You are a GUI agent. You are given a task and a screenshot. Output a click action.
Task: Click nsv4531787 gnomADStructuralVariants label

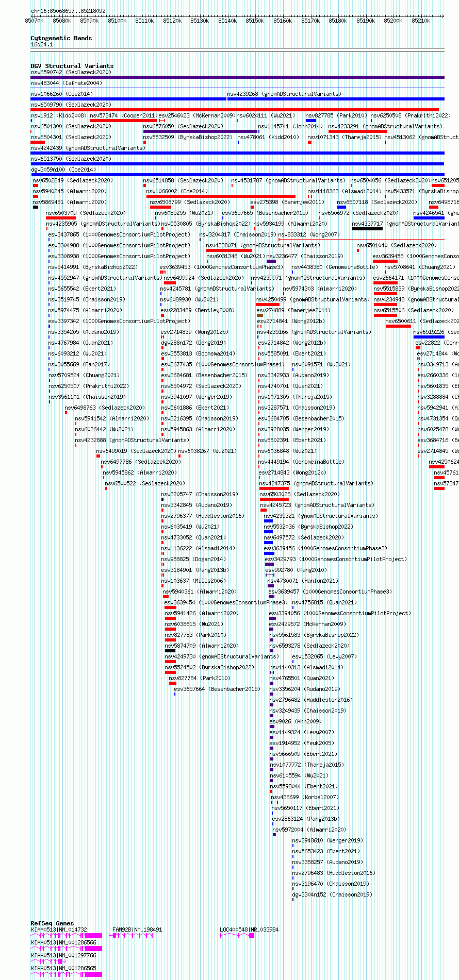(288, 181)
